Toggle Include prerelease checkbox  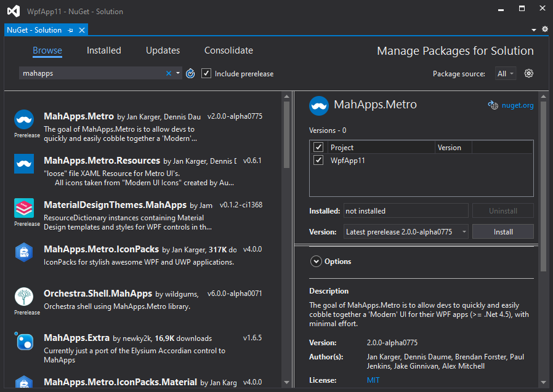pos(206,73)
